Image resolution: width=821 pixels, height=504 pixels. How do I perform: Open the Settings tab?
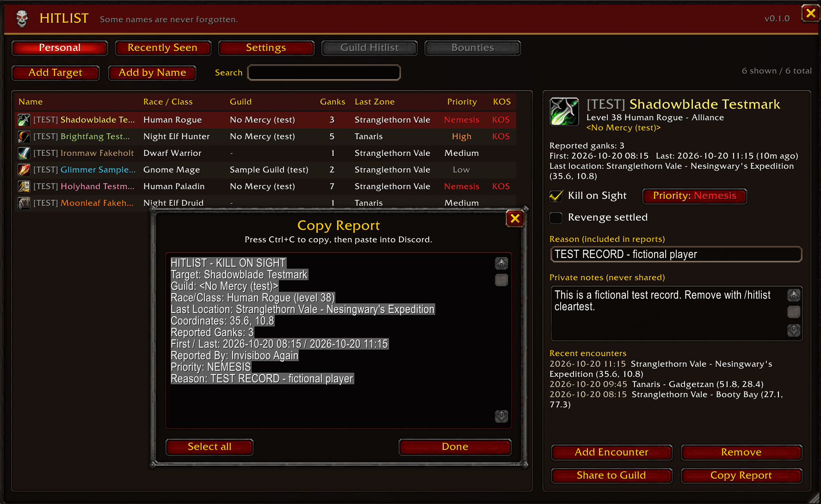pos(266,48)
